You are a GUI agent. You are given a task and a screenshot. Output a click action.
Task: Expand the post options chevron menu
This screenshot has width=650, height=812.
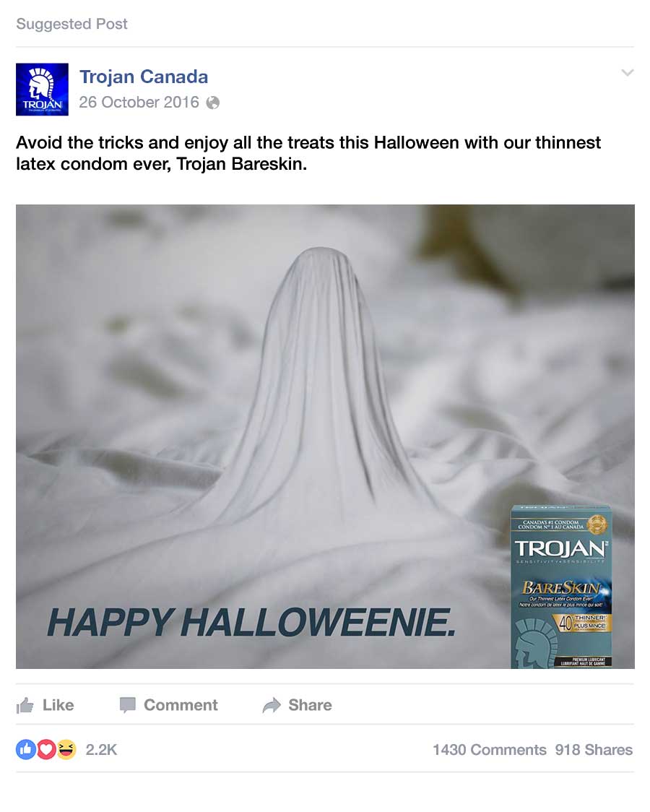coord(627,72)
